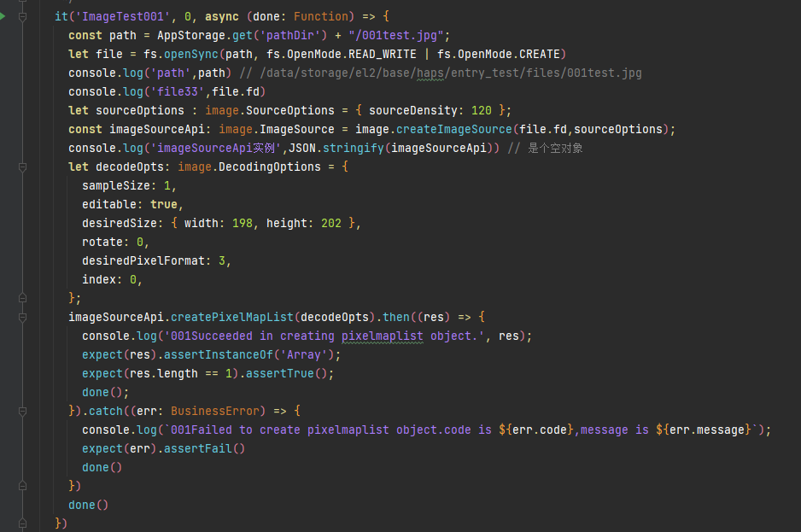This screenshot has width=801, height=532.
Task: Click the 'pathDir' string argument
Action: (289, 36)
